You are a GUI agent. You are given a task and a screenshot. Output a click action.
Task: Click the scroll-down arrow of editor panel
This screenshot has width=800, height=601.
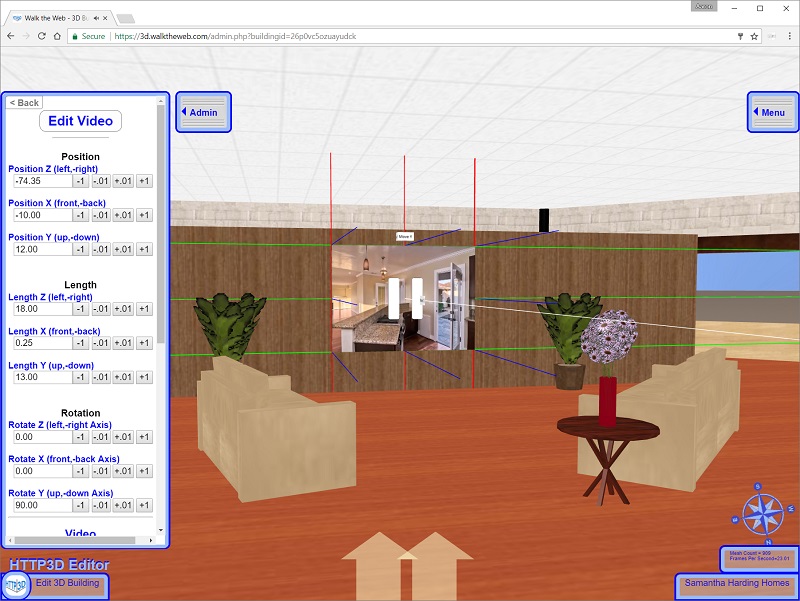click(161, 530)
